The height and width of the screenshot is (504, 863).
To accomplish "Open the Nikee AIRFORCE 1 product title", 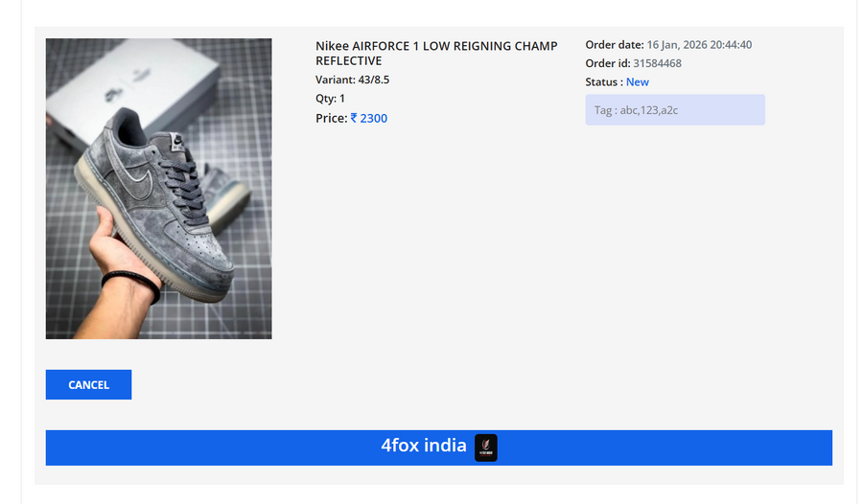I will click(436, 54).
